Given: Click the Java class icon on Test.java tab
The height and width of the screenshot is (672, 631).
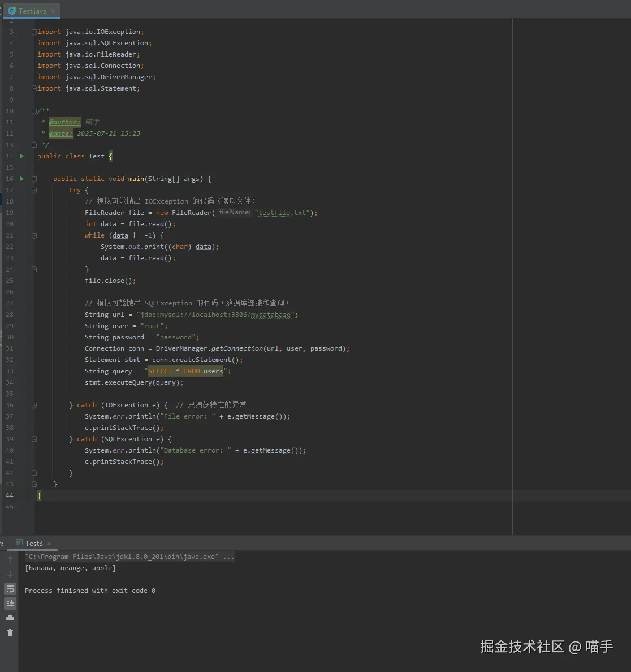Looking at the screenshot, I should pyautogui.click(x=12, y=11).
